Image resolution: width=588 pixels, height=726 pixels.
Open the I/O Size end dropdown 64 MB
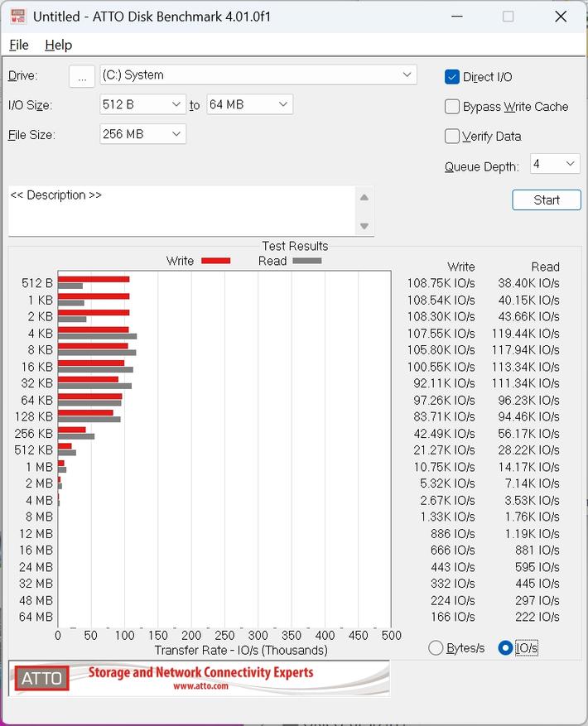(249, 104)
